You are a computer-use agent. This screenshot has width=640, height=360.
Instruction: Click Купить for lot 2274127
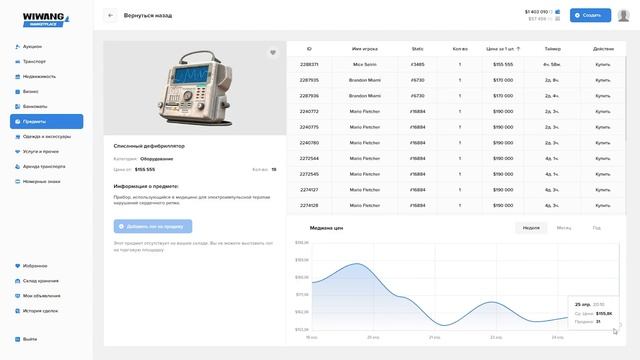tap(602, 190)
